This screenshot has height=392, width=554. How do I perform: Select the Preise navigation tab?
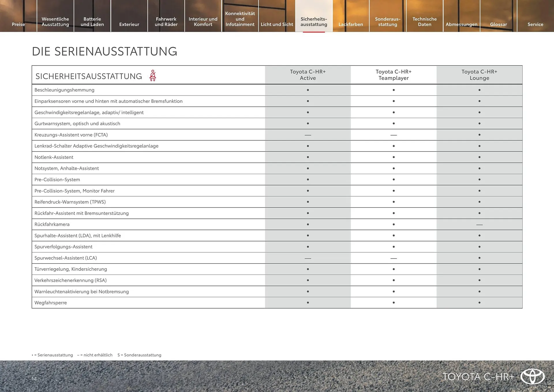(18, 24)
